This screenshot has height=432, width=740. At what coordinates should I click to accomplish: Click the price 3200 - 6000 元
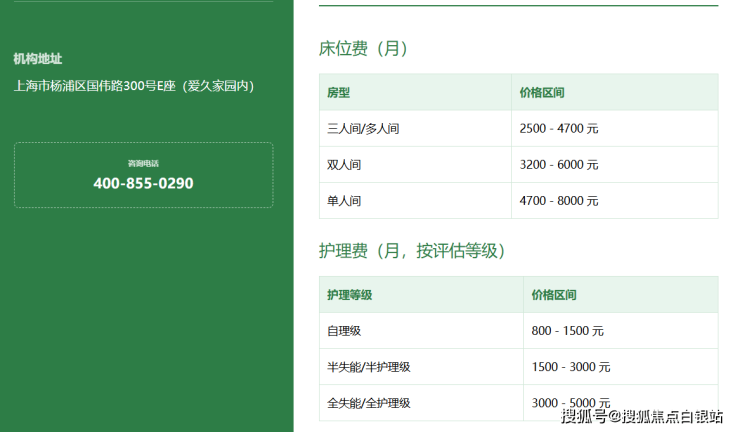pyautogui.click(x=559, y=165)
